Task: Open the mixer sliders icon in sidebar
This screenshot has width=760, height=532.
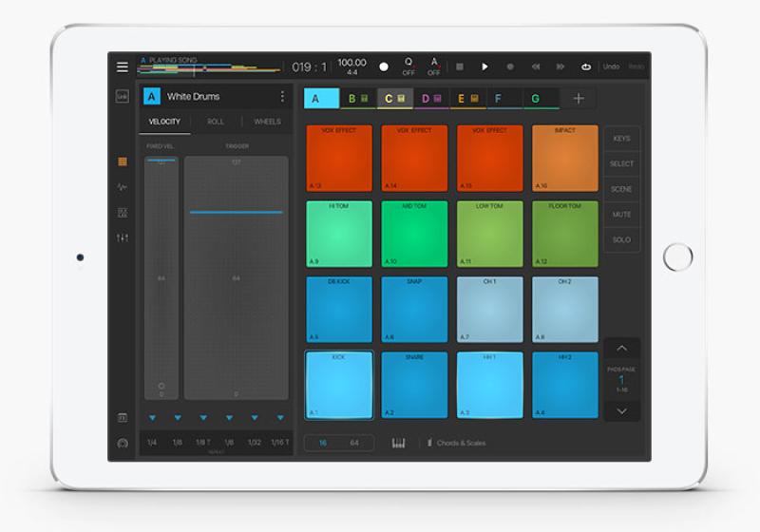Action: (123, 237)
